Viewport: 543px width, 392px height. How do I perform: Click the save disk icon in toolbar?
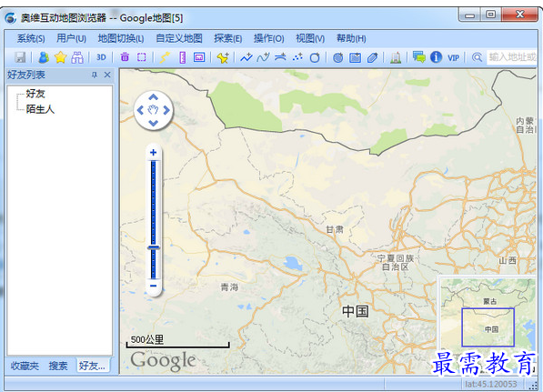[20, 57]
